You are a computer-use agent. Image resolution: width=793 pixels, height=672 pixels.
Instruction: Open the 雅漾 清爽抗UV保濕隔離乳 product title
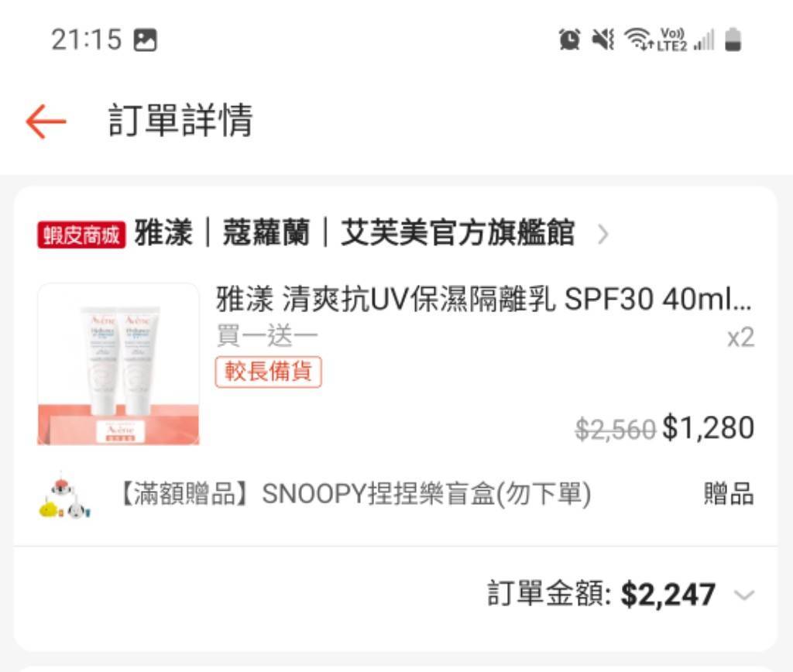point(484,299)
